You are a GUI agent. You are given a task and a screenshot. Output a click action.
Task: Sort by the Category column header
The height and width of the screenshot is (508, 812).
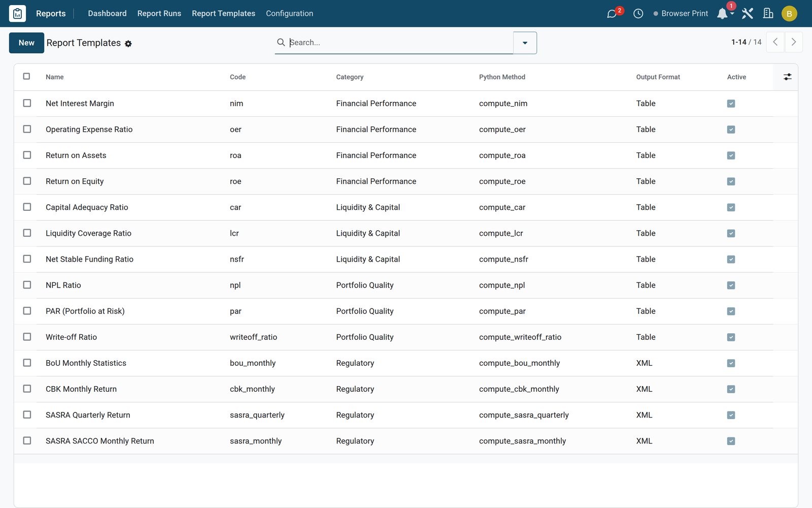click(350, 77)
